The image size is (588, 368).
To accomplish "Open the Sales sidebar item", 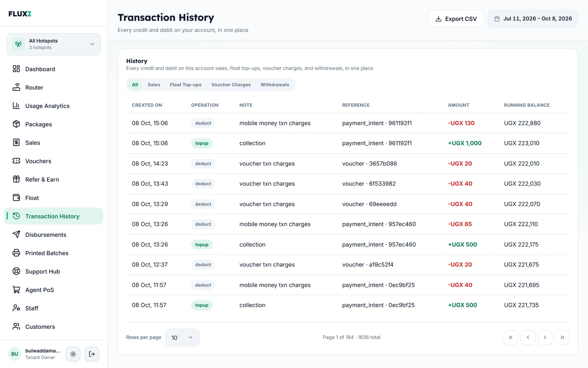I will click(54, 143).
